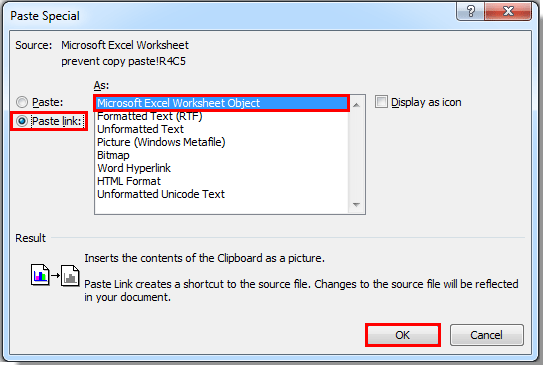Select the Paste link radio button

pos(22,121)
